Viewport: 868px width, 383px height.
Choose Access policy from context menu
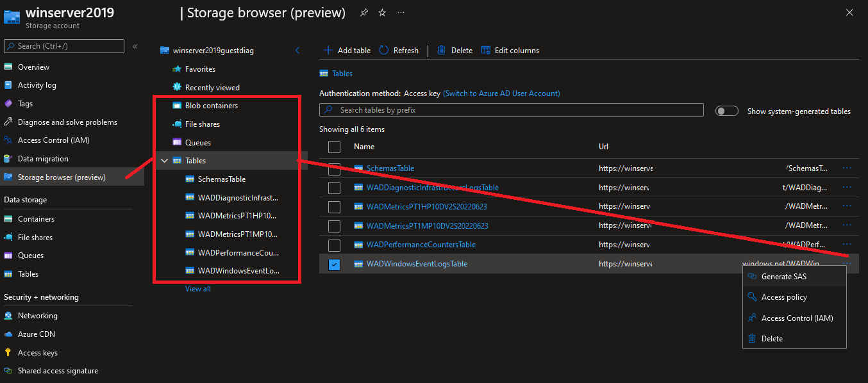point(794,297)
